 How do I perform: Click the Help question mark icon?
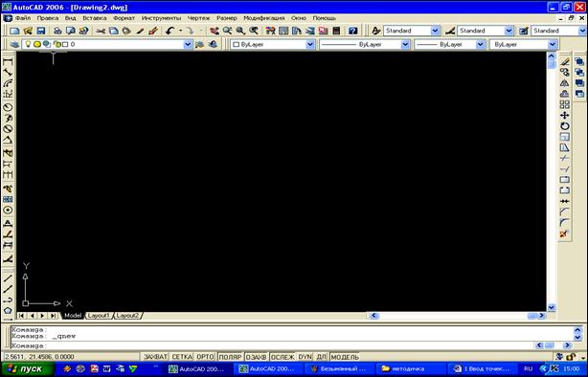click(x=352, y=31)
